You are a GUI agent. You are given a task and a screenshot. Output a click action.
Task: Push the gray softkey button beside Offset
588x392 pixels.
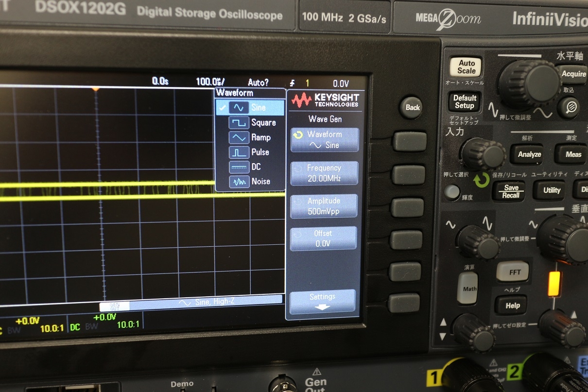[x=406, y=239]
